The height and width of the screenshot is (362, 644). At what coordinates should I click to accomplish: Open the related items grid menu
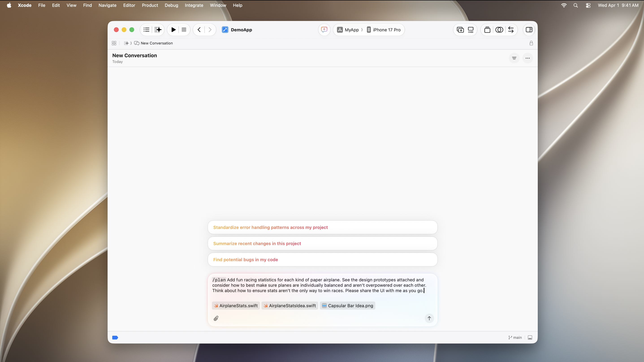[114, 43]
